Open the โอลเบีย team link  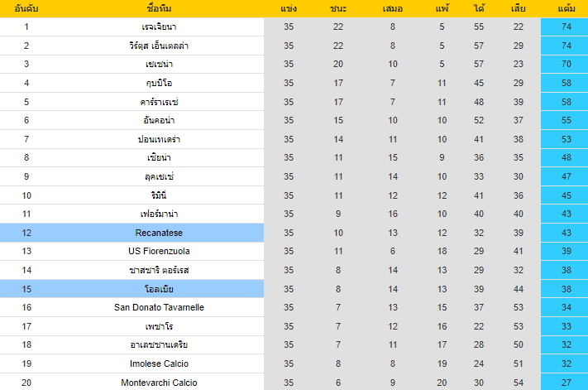pos(158,289)
